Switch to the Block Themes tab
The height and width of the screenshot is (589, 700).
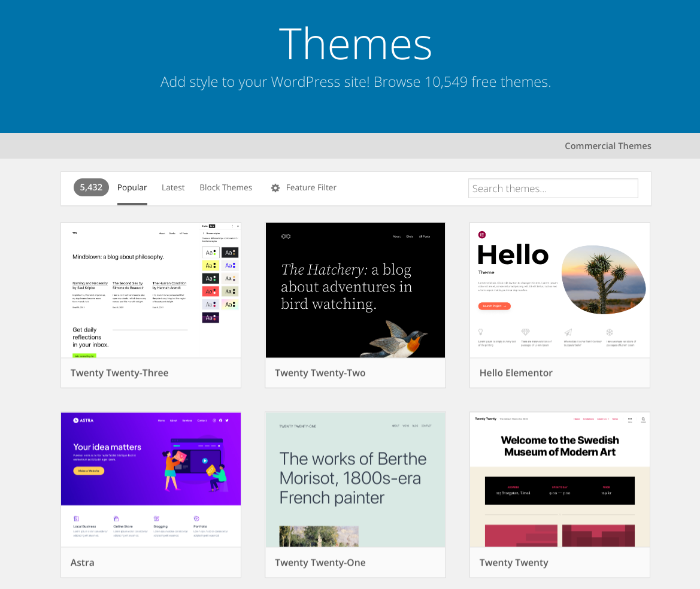226,187
